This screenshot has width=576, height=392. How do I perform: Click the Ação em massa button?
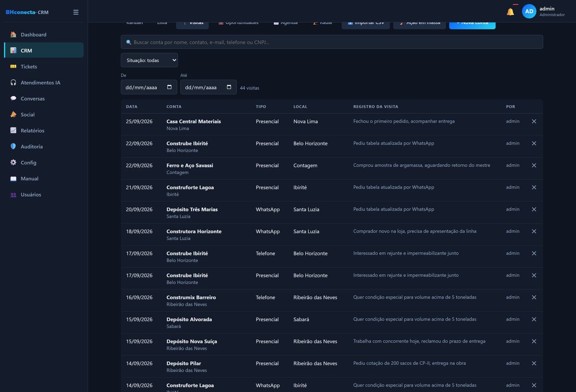click(420, 25)
